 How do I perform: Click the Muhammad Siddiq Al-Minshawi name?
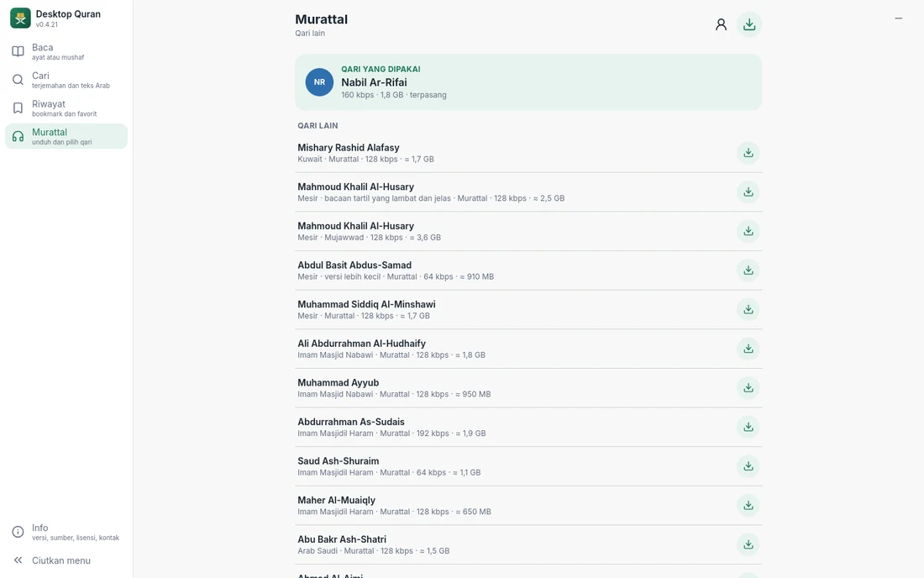(366, 305)
